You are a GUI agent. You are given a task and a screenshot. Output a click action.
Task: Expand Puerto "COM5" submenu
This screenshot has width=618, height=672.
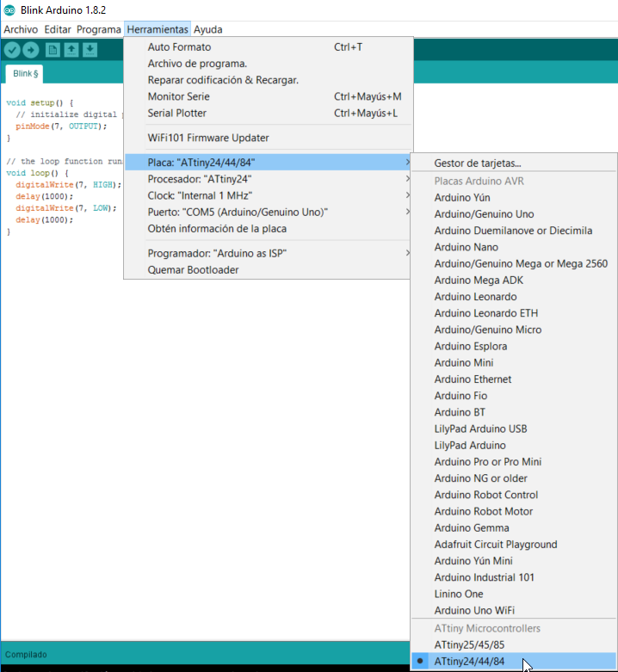(268, 213)
